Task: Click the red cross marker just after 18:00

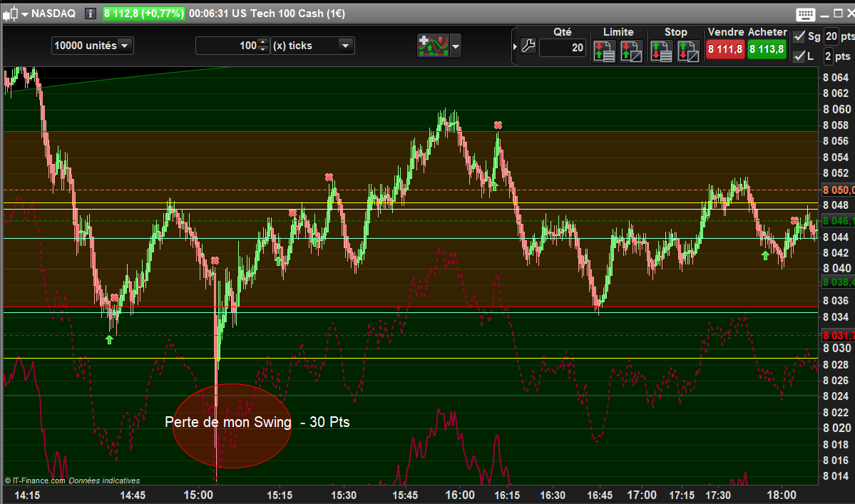Action: tap(795, 221)
